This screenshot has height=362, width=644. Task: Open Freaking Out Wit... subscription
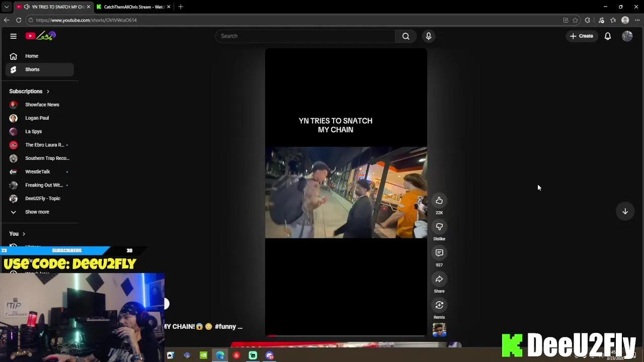click(x=40, y=185)
